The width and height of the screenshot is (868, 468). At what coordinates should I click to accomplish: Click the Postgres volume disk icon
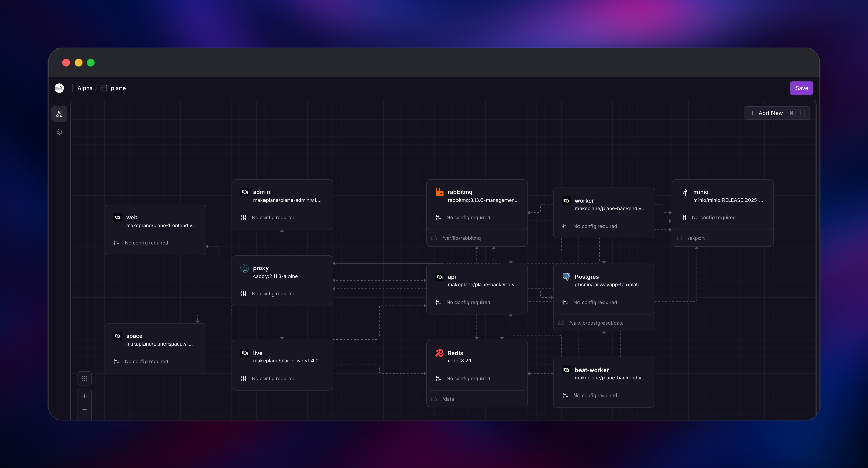click(x=561, y=323)
